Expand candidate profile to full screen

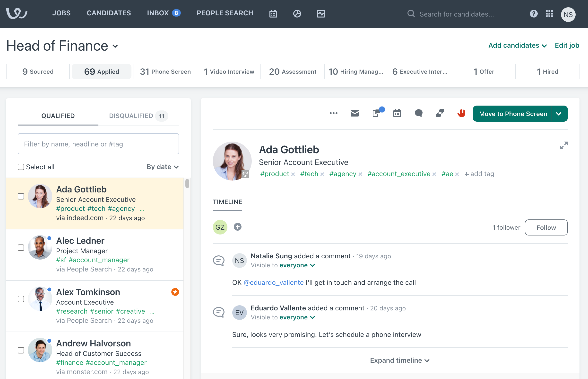[564, 145]
